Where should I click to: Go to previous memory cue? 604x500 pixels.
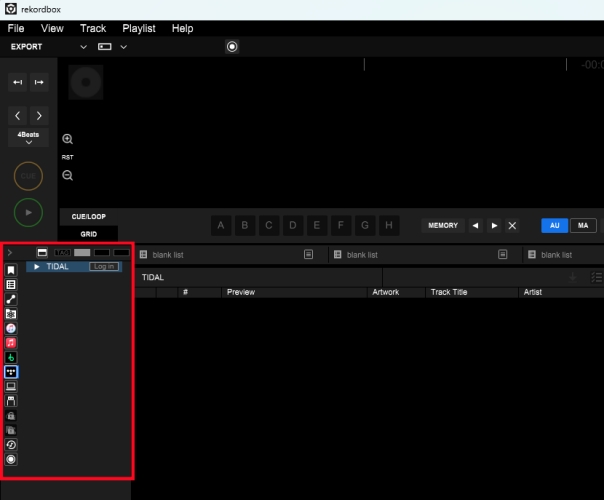[x=475, y=225]
